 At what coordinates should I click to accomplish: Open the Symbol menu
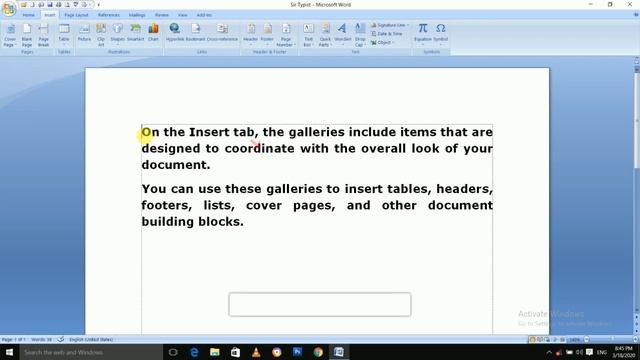tap(440, 34)
